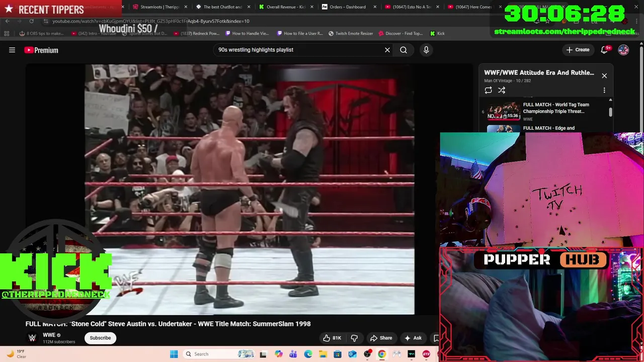Image resolution: width=644 pixels, height=362 pixels.
Task: Play the World Tag Team Championship thumbnail
Action: (503, 111)
